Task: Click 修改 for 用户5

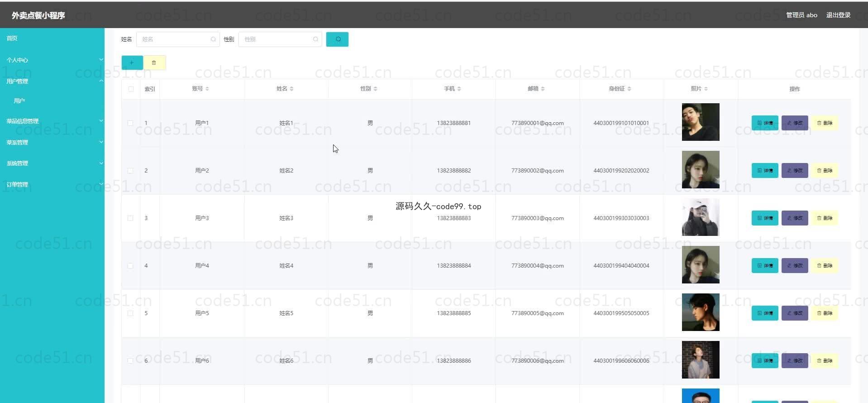Action: [x=795, y=313]
